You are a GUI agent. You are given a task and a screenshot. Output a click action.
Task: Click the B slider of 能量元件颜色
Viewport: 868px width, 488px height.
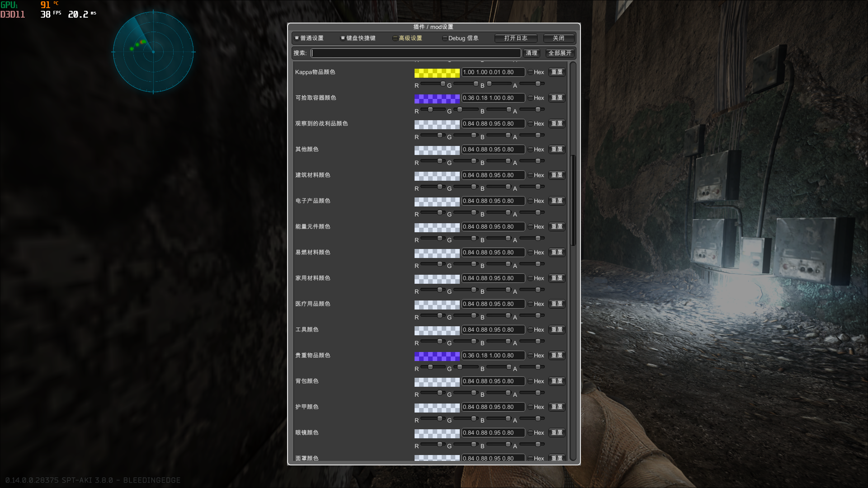coord(499,239)
